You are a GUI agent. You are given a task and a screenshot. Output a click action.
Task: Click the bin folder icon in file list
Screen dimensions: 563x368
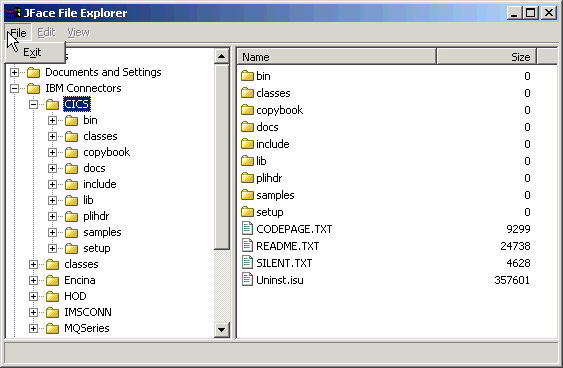(x=247, y=76)
